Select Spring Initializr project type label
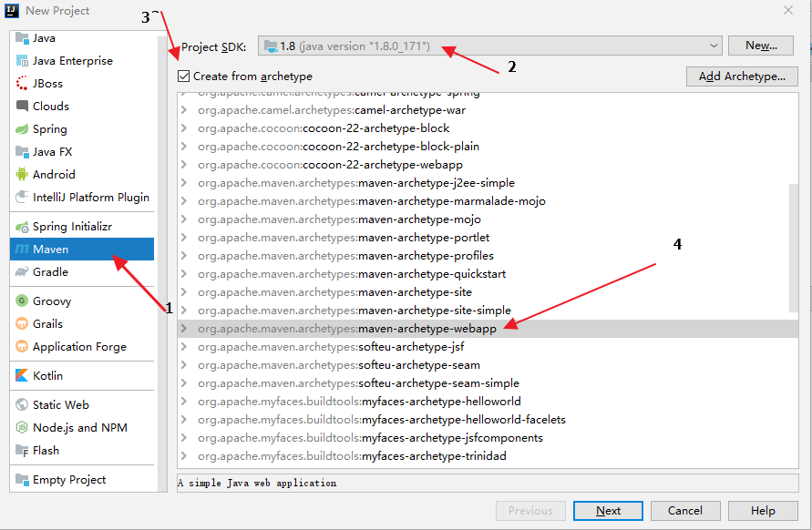Image resolution: width=812 pixels, height=530 pixels. (73, 227)
